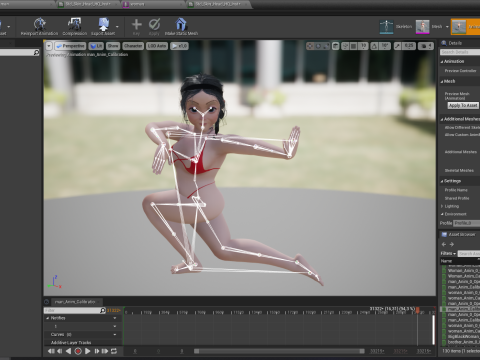
Task: Play the animation forward
Action: 87,351
